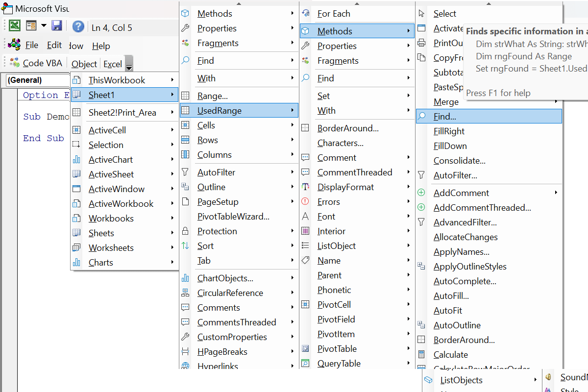Expand the PivotTable submenu arrow

click(409, 348)
